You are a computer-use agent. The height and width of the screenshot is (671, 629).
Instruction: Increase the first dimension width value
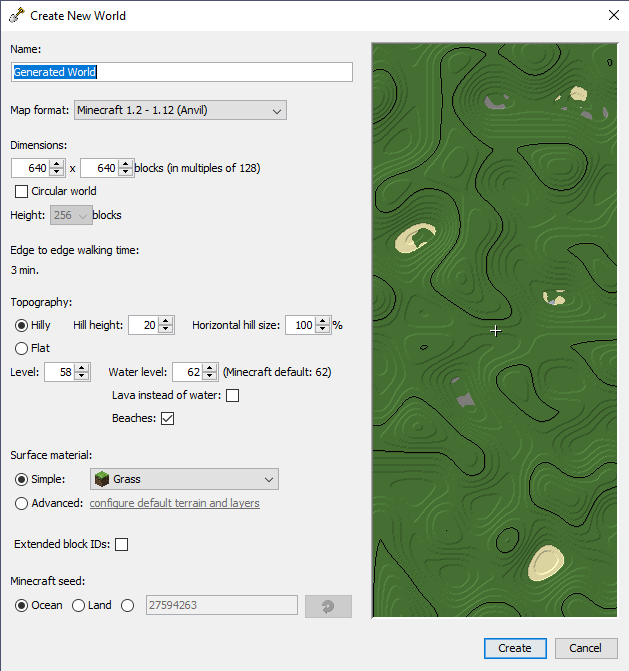pyautogui.click(x=56, y=163)
